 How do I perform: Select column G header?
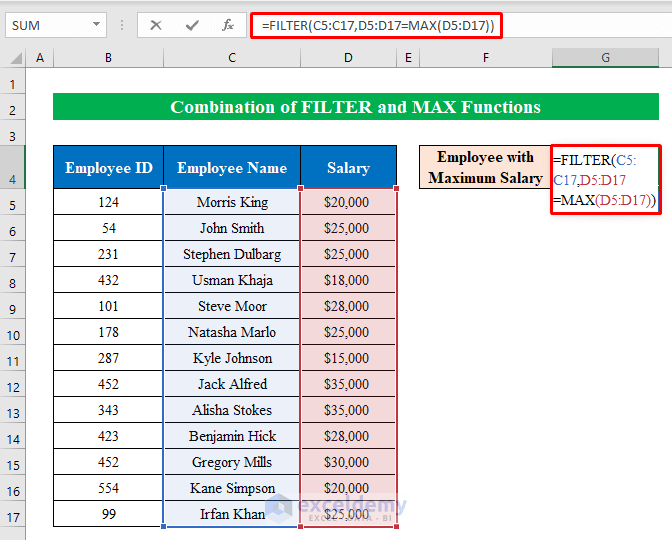pos(605,58)
